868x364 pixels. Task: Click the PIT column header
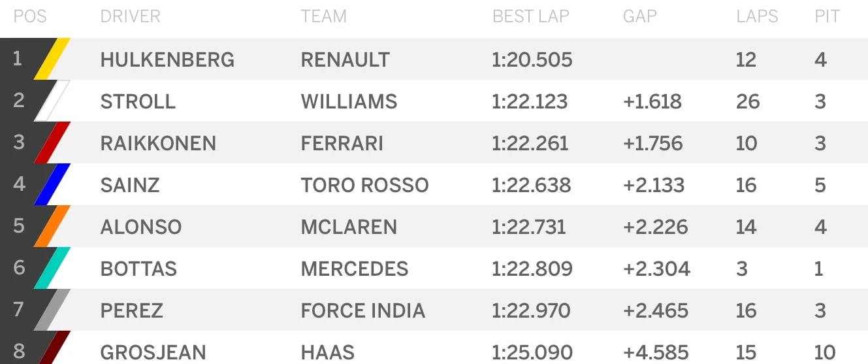(827, 16)
